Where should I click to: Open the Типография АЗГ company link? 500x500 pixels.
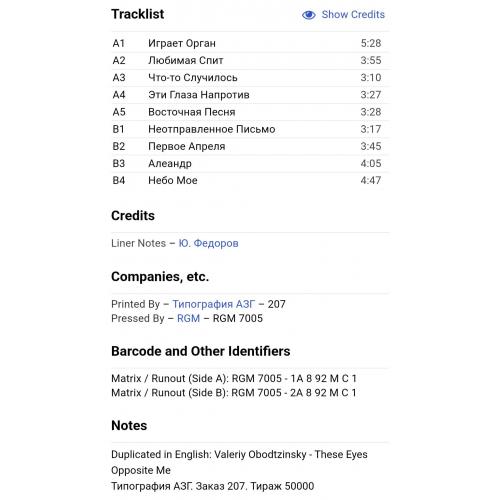(x=214, y=304)
